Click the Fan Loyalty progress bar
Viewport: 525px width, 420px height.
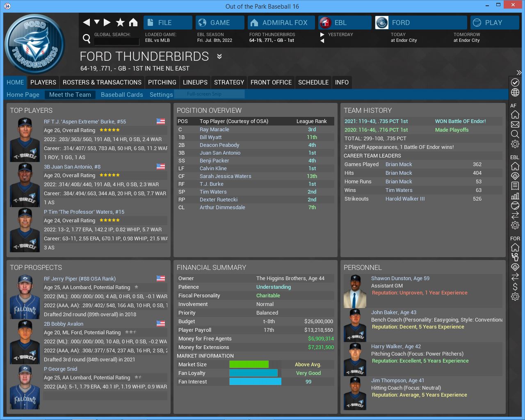click(253, 373)
